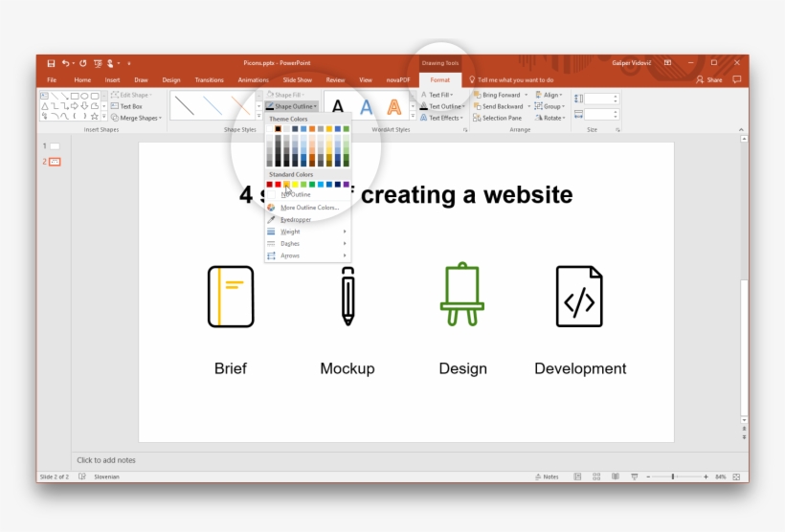
Task: Toggle the Notes pane
Action: pos(547,477)
